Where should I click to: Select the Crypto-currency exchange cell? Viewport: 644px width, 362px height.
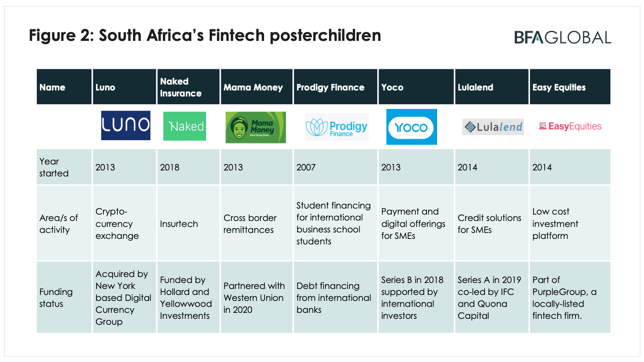(x=124, y=223)
